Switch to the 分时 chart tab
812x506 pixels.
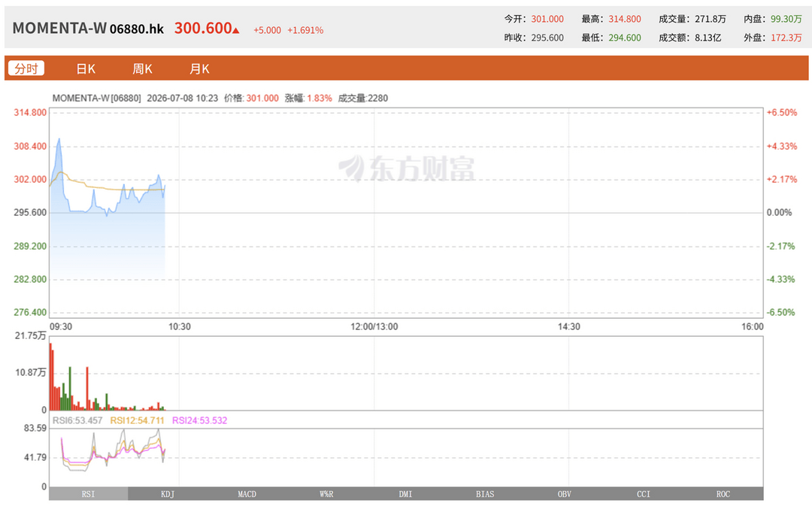tap(26, 68)
